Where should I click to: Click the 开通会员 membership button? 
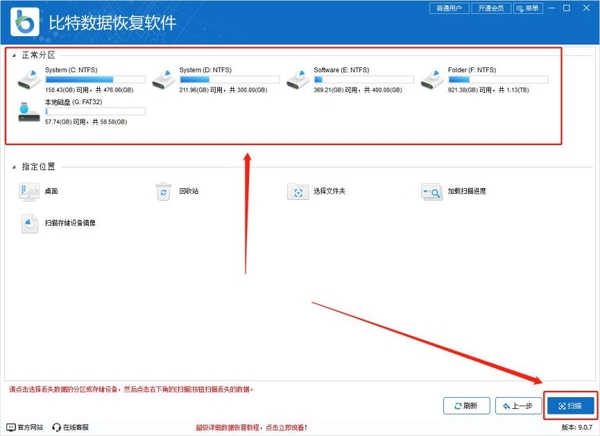point(491,8)
